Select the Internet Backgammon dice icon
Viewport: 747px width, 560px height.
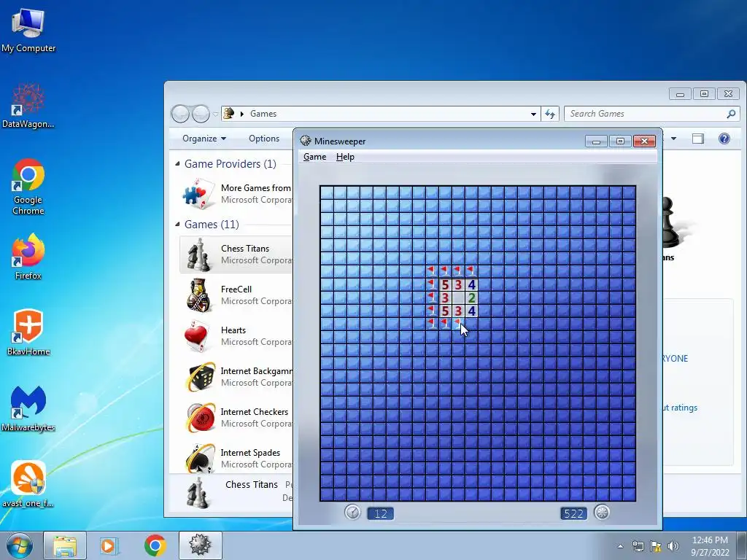pyautogui.click(x=200, y=377)
